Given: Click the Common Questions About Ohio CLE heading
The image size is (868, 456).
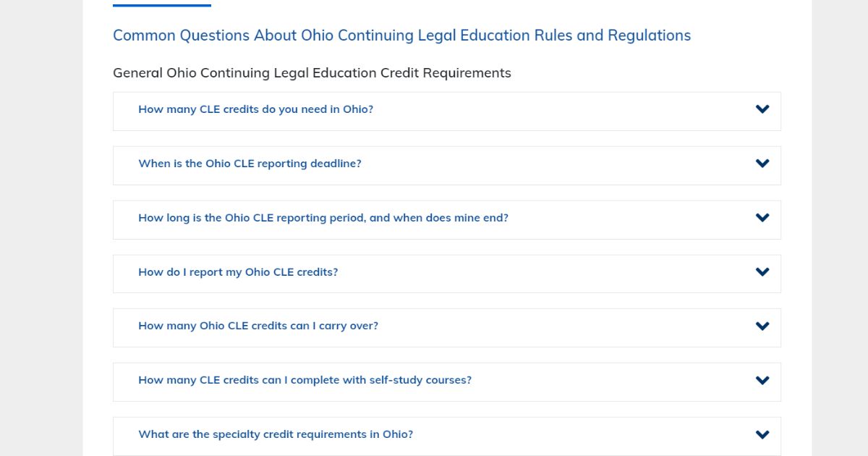Looking at the screenshot, I should pos(401,35).
